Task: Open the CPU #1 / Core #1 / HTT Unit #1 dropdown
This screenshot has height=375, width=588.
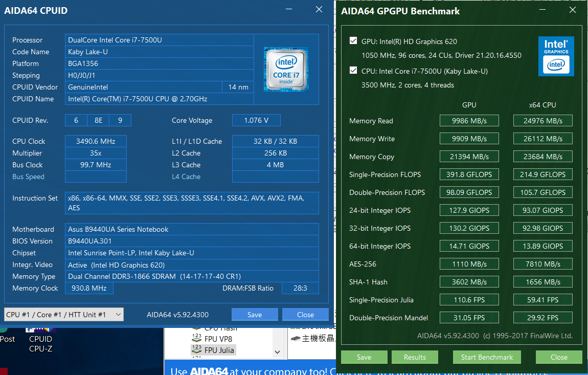Action: click(x=64, y=315)
